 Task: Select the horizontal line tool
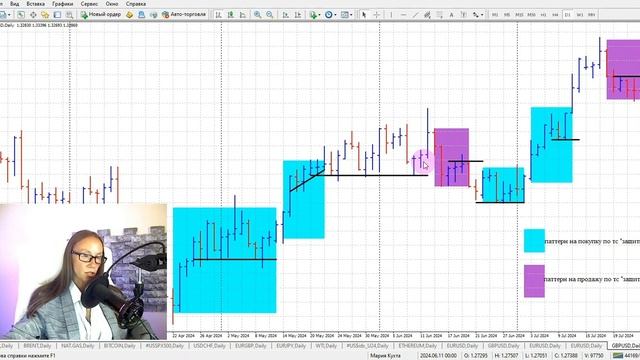point(403,15)
